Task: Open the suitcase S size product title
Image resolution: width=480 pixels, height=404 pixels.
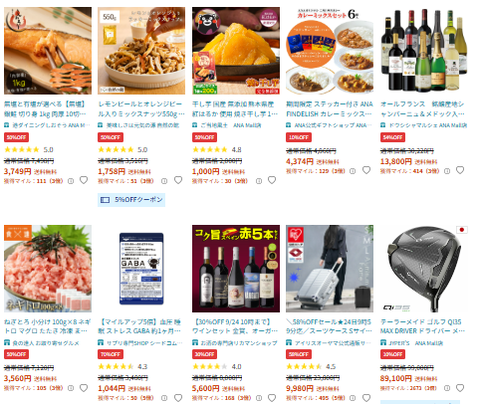Action: [329, 326]
